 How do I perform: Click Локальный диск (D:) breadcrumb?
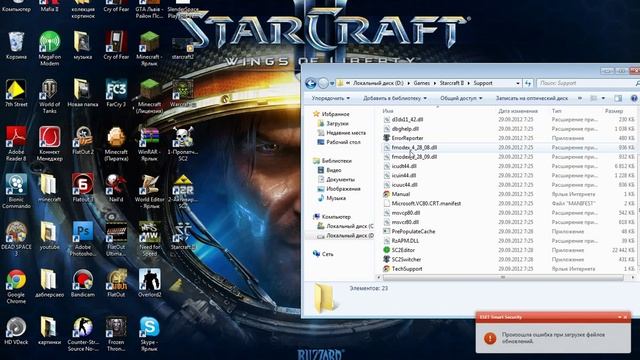pyautogui.click(x=378, y=83)
